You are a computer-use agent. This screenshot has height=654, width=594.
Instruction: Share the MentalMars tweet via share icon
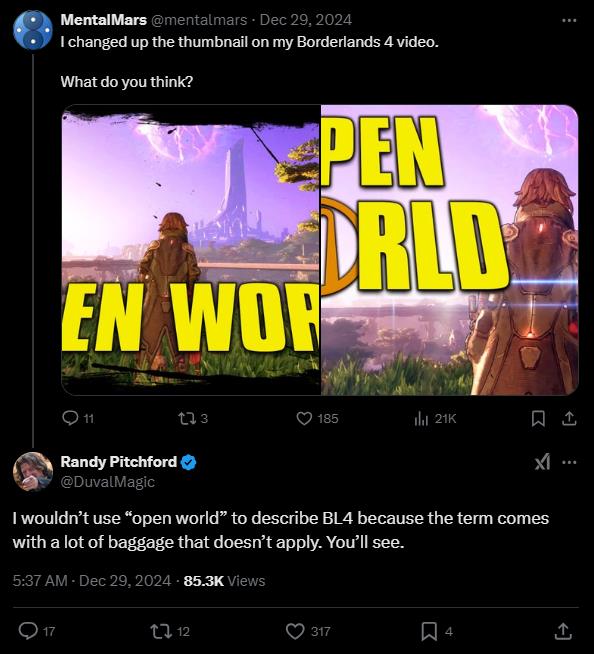point(569,418)
